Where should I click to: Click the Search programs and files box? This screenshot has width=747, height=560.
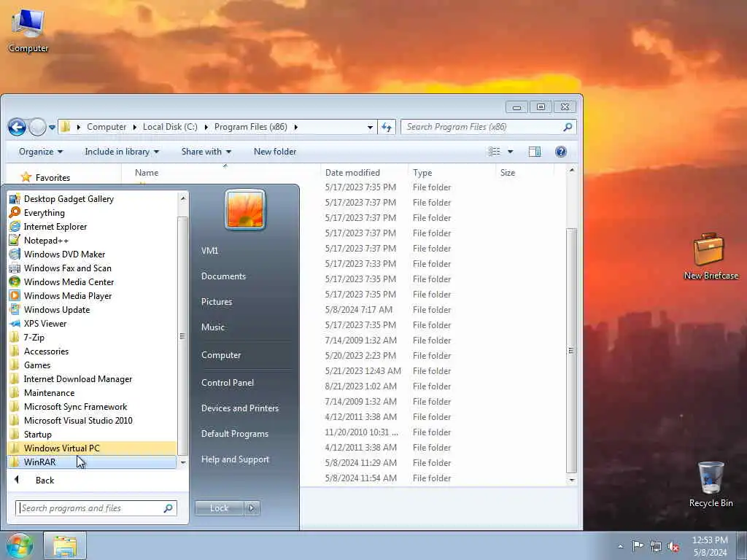pyautogui.click(x=96, y=508)
